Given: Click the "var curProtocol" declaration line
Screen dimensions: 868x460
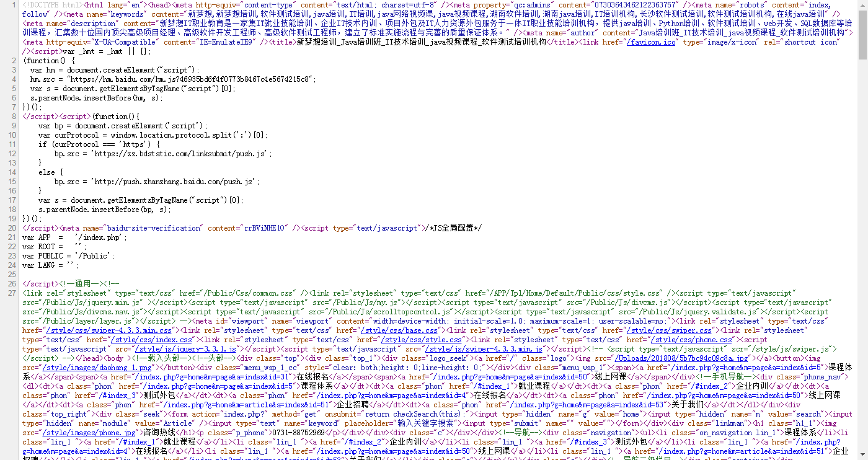Looking at the screenshot, I should point(153,135).
